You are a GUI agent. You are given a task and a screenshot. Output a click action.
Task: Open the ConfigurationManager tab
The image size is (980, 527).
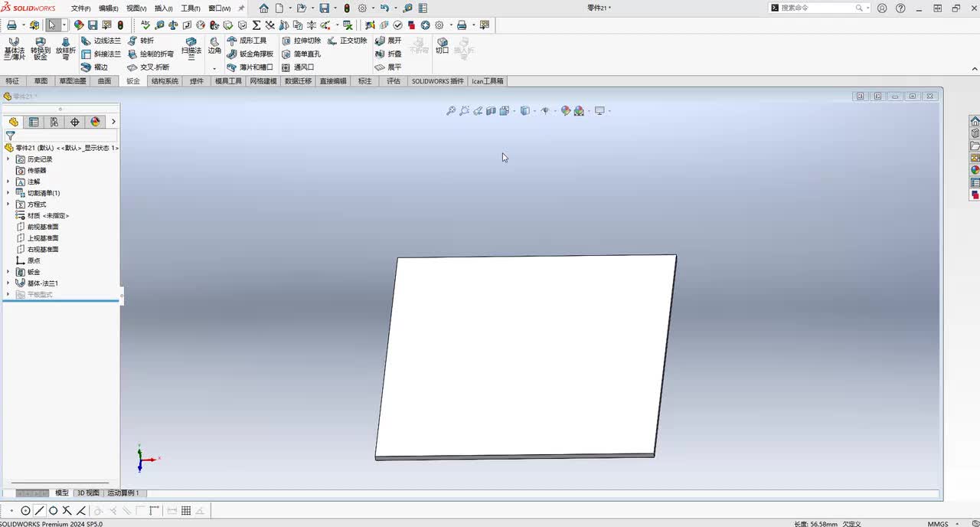(x=54, y=122)
